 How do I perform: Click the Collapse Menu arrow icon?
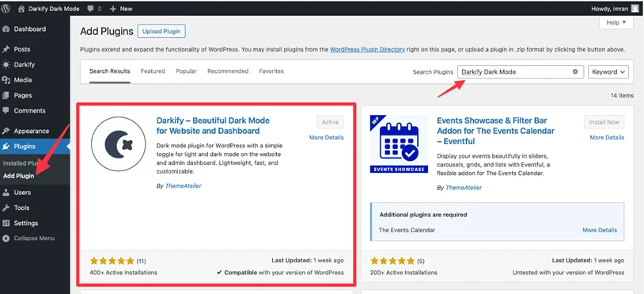point(6,239)
